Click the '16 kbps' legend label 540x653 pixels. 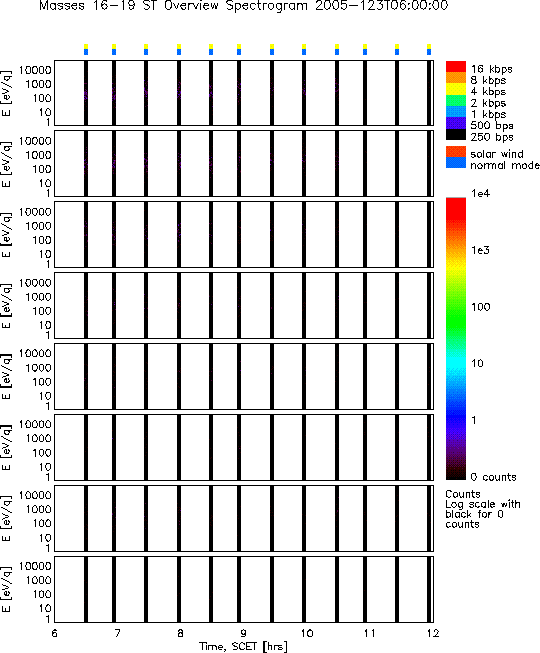coord(491,69)
